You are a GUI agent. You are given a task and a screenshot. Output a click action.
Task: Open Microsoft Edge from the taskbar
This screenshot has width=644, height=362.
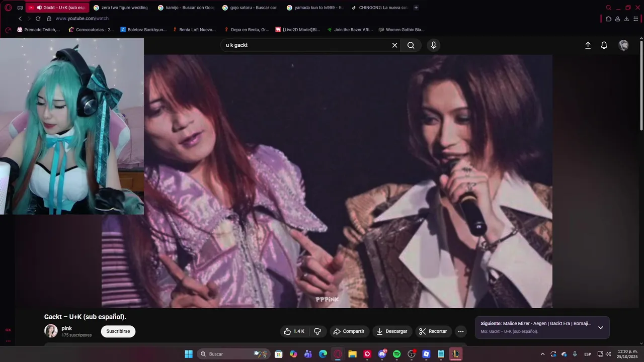point(323,354)
